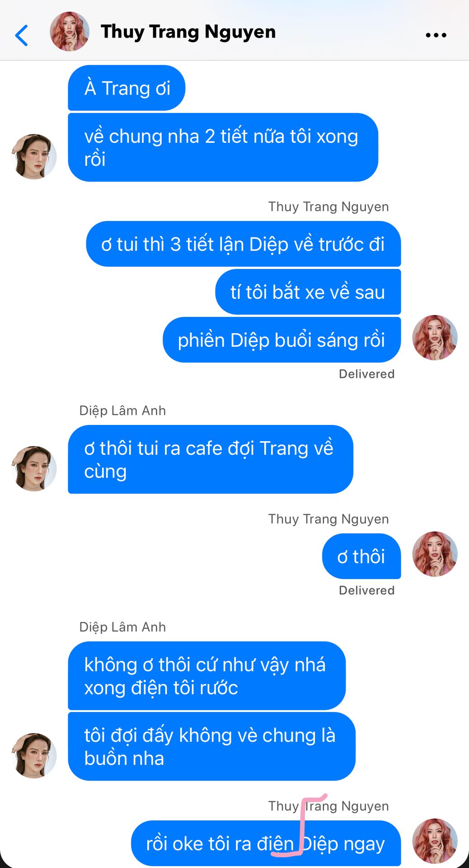The height and width of the screenshot is (868, 469).
Task: Tap the short 'ơ thôi' reply bubble
Action: [x=361, y=556]
